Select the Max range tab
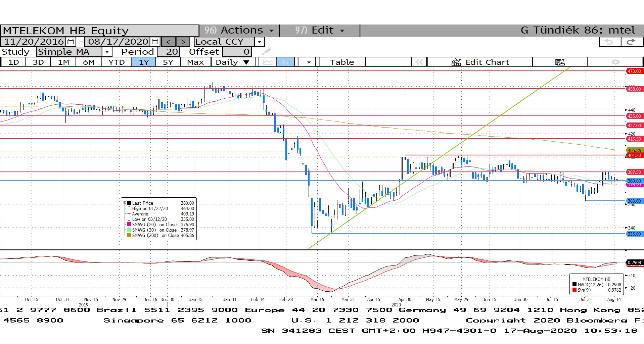 [195, 62]
